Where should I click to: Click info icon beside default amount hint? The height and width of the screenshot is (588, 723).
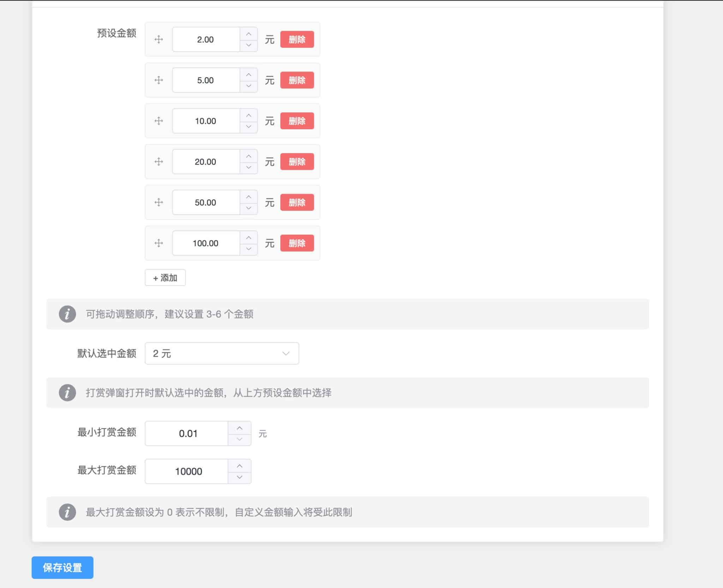click(67, 392)
